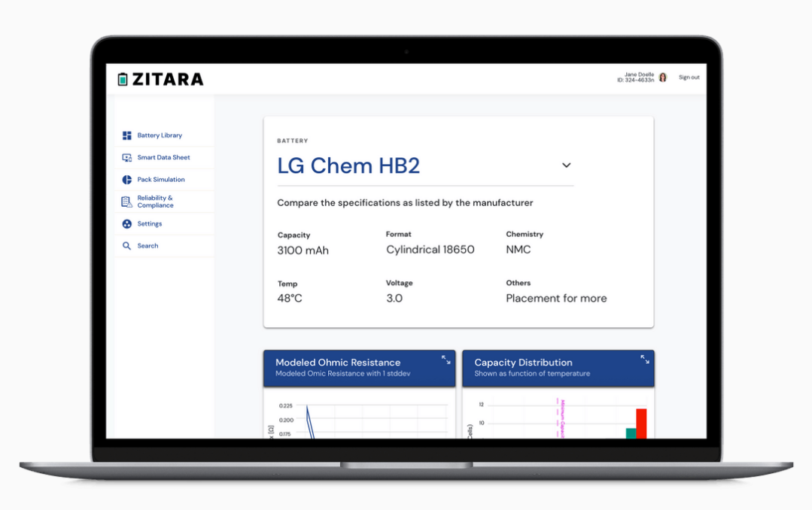
Task: Open Search menu item
Action: coord(147,246)
